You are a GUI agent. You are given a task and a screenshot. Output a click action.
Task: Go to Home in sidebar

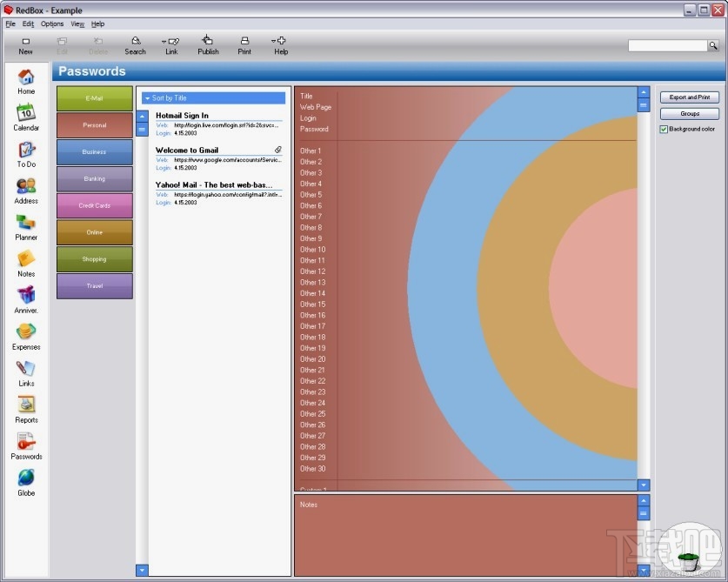(26, 77)
